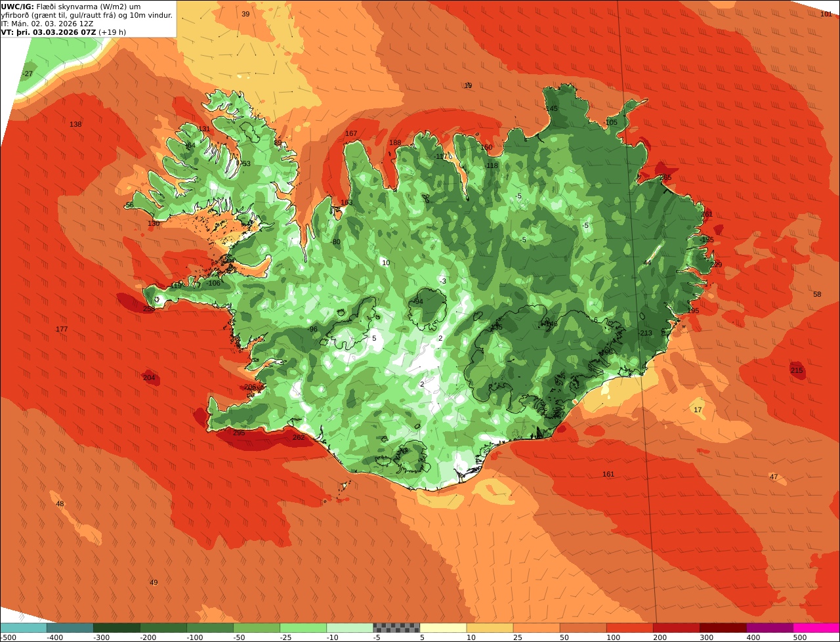Click the red-orange 100 to 200 legend swatch
840x642 pixels.
(x=629, y=628)
